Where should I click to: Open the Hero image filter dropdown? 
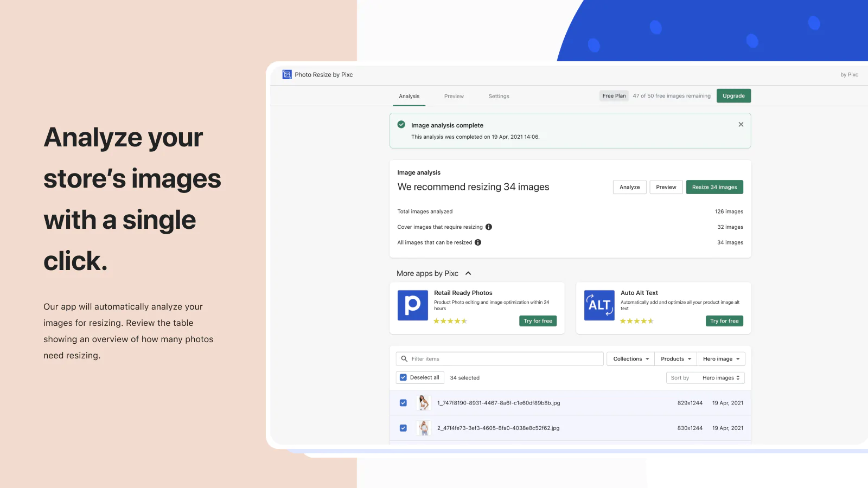tap(721, 359)
